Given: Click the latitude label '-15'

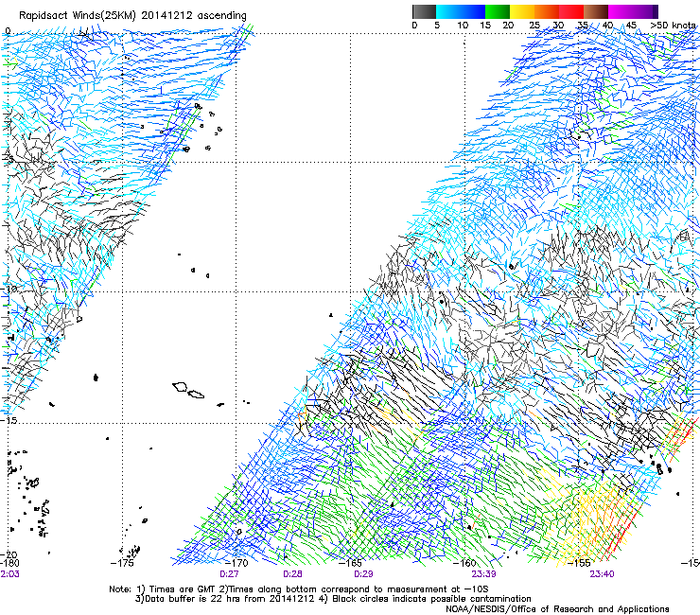Looking at the screenshot, I should [9, 420].
